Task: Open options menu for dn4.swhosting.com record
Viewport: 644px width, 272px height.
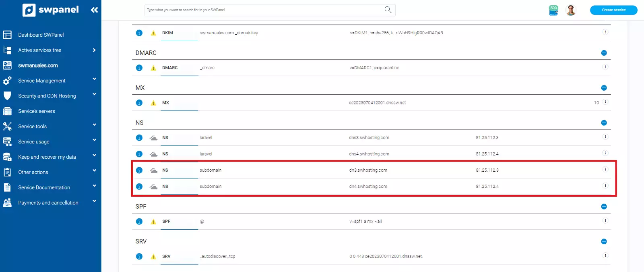Action: pyautogui.click(x=605, y=186)
